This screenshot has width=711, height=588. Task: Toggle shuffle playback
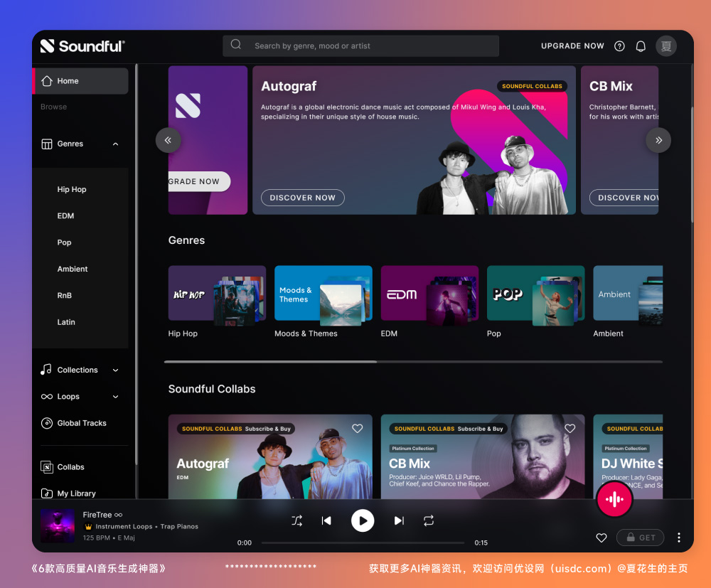296,521
